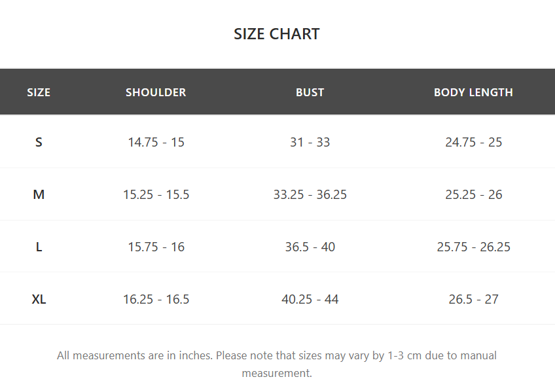Click the L size row label
The height and width of the screenshot is (392, 555).
[39, 247]
